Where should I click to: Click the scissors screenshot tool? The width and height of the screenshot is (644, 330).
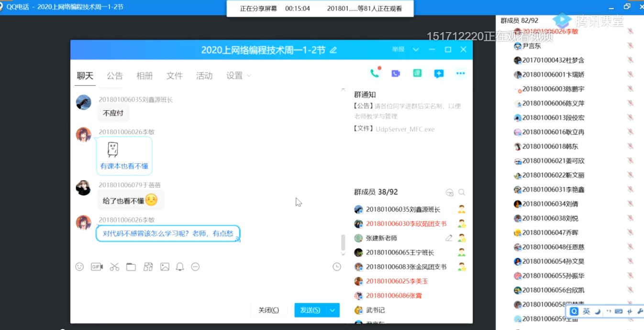click(x=114, y=267)
